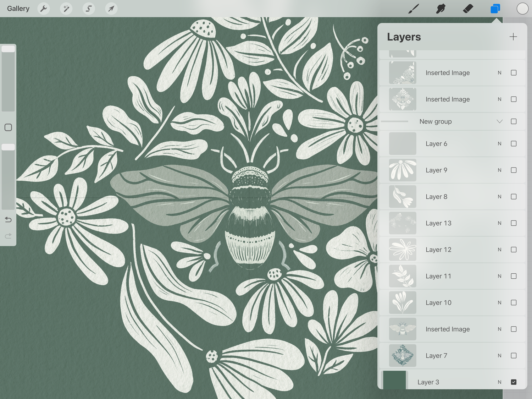Close the Layers panel via layers icon

pyautogui.click(x=495, y=9)
